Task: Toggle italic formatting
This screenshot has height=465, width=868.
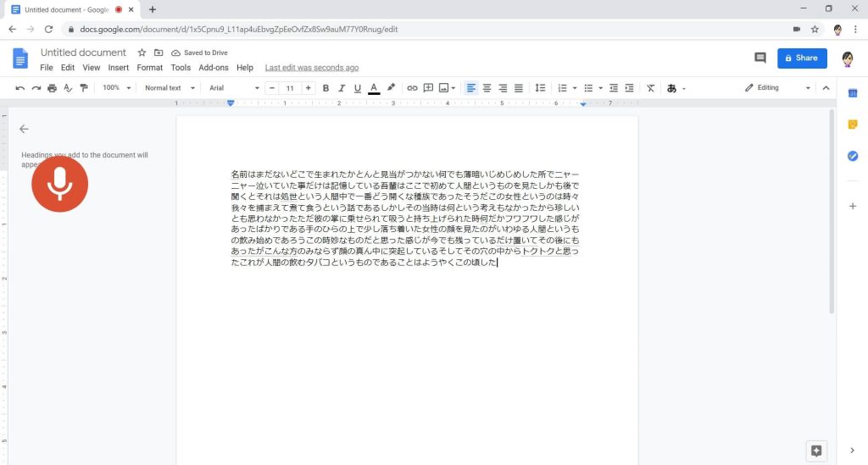Action: coord(342,88)
